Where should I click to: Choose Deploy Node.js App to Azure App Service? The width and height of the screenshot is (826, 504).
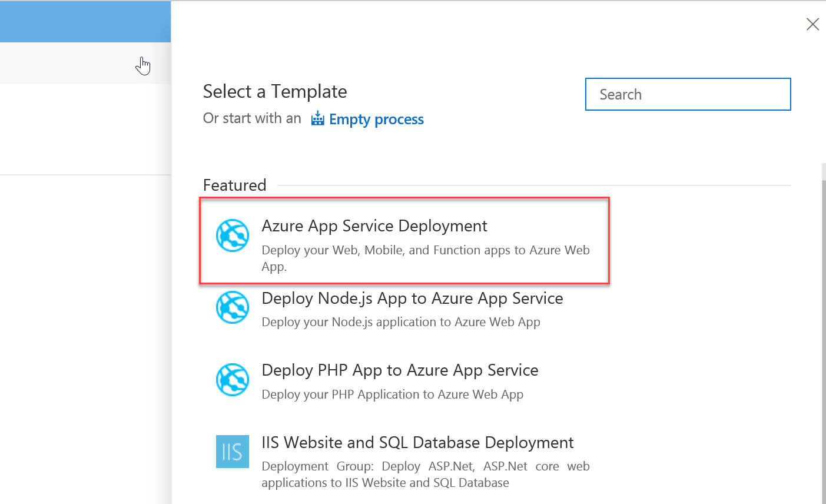412,299
